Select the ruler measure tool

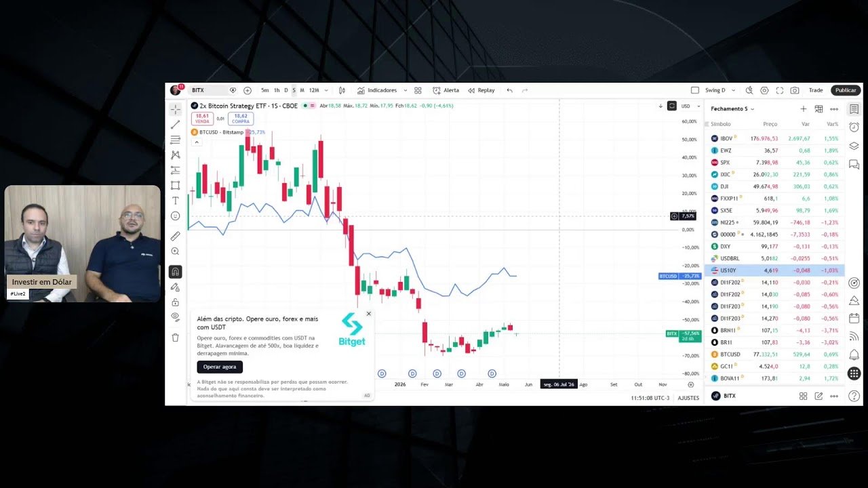pos(175,236)
